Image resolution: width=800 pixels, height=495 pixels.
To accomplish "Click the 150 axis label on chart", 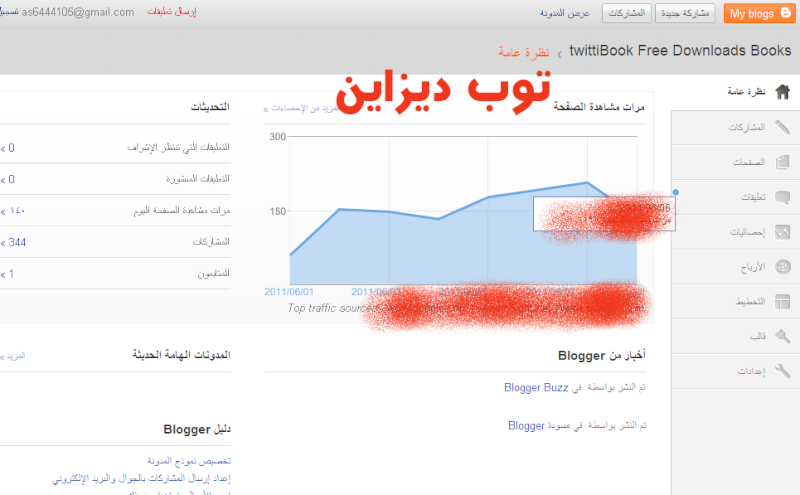I will 278,211.
